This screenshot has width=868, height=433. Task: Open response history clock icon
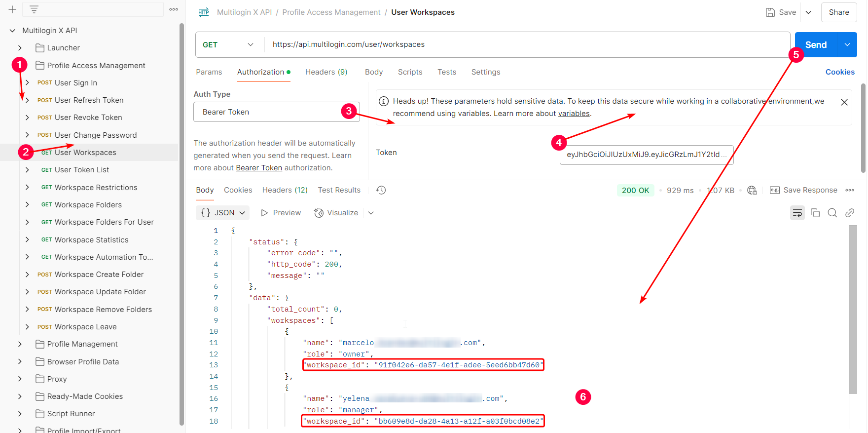381,190
